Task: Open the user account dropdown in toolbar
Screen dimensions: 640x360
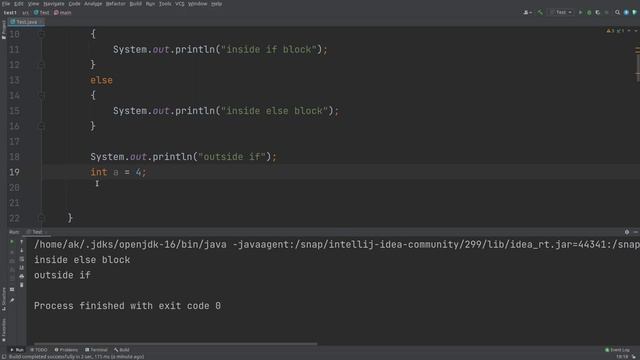Action: click(527, 13)
